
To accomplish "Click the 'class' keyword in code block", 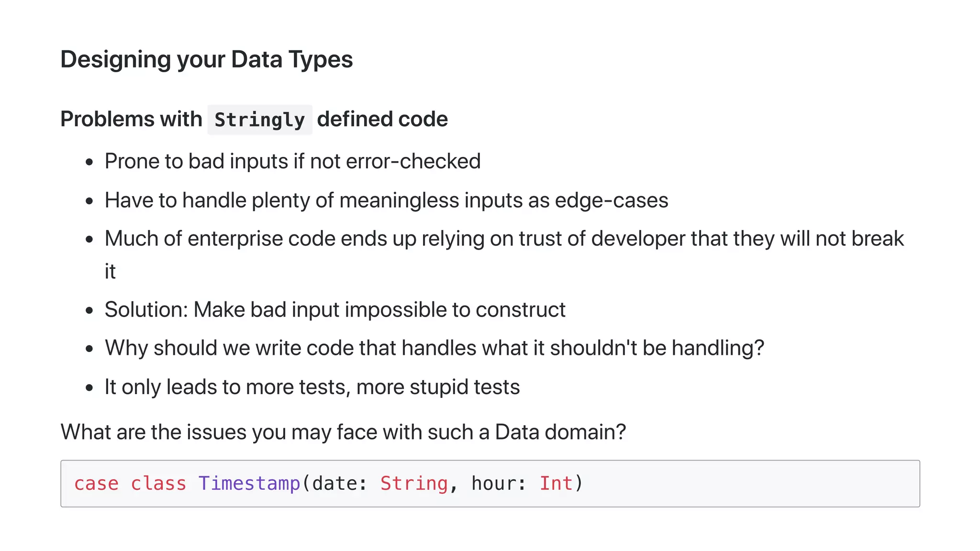I will point(158,484).
